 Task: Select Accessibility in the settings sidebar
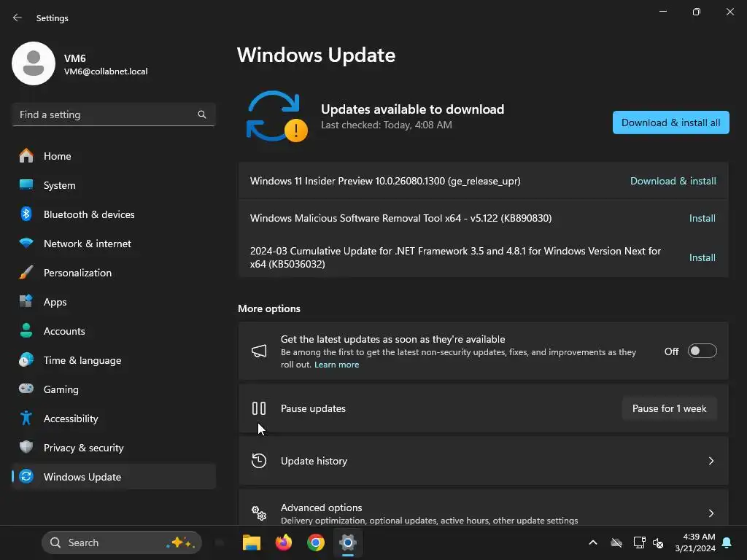pos(113,418)
